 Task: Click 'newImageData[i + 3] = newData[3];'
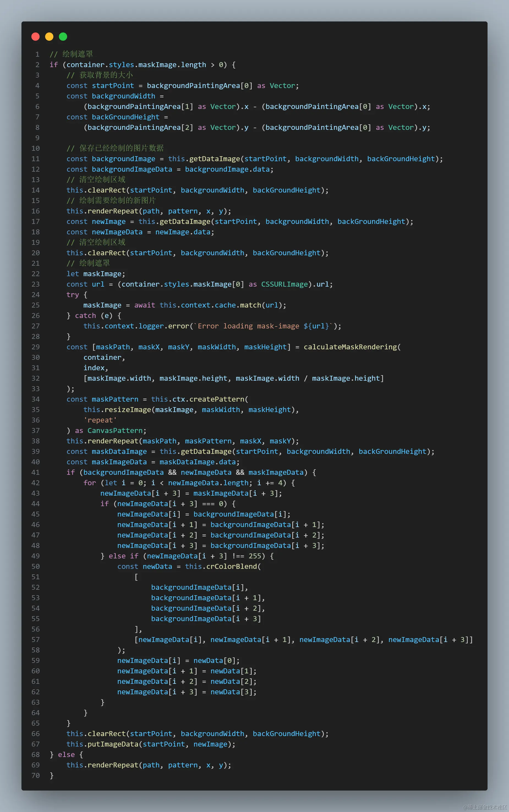(x=187, y=692)
